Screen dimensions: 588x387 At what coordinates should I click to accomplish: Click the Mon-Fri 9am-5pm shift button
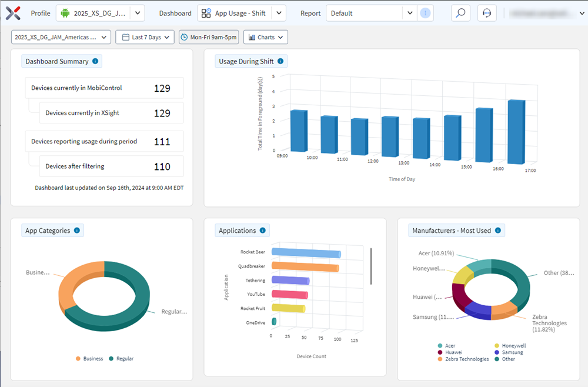point(209,37)
